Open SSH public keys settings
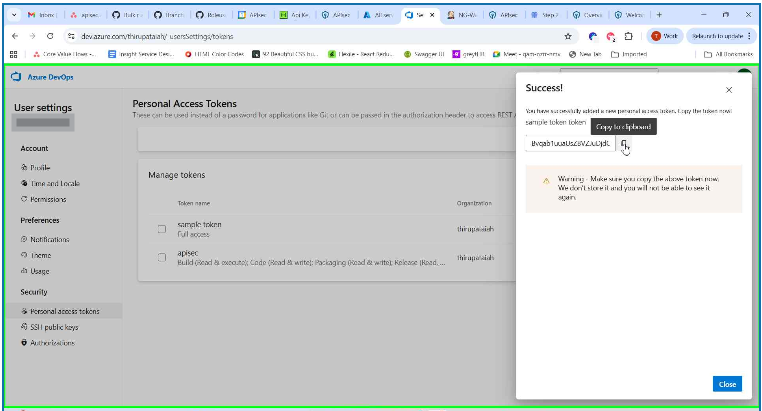The image size is (762, 411). (56, 327)
